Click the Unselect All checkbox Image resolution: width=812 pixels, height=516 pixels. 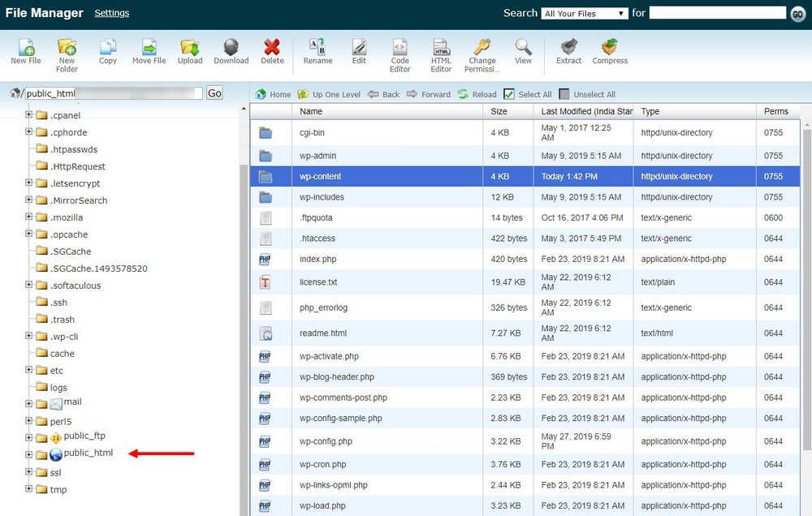564,94
